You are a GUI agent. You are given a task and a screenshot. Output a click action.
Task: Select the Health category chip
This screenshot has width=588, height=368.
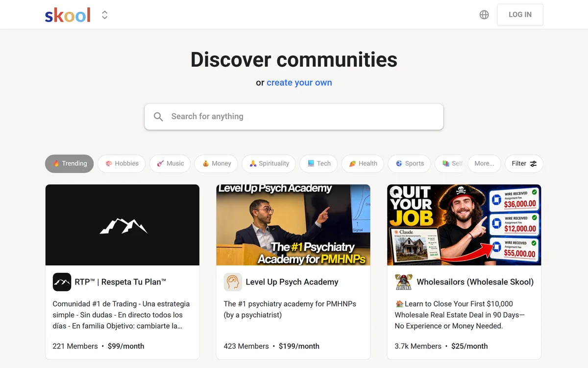point(363,163)
